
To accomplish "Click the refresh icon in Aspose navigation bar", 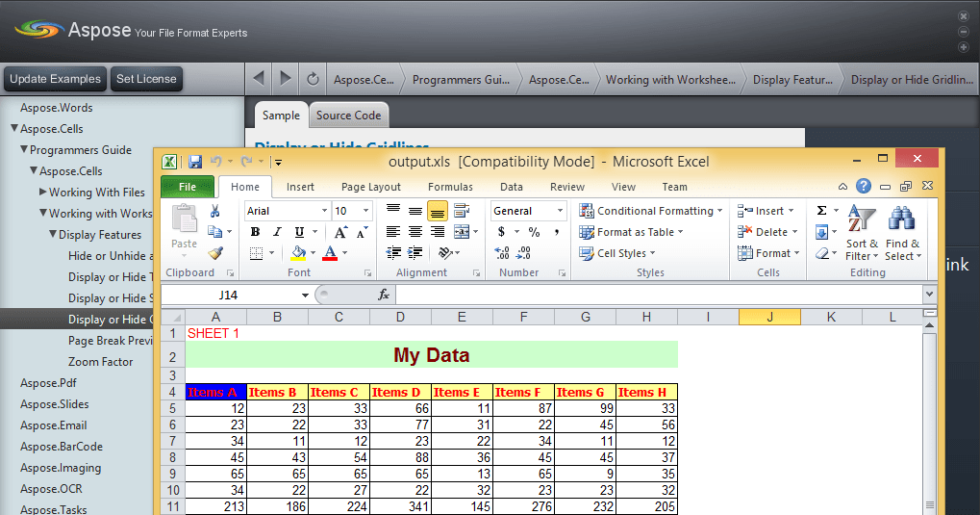I will coord(313,79).
